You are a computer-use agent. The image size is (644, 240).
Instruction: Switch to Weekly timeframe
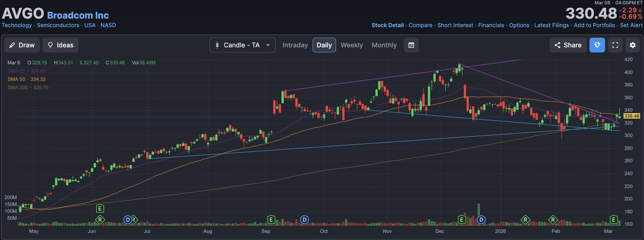352,45
